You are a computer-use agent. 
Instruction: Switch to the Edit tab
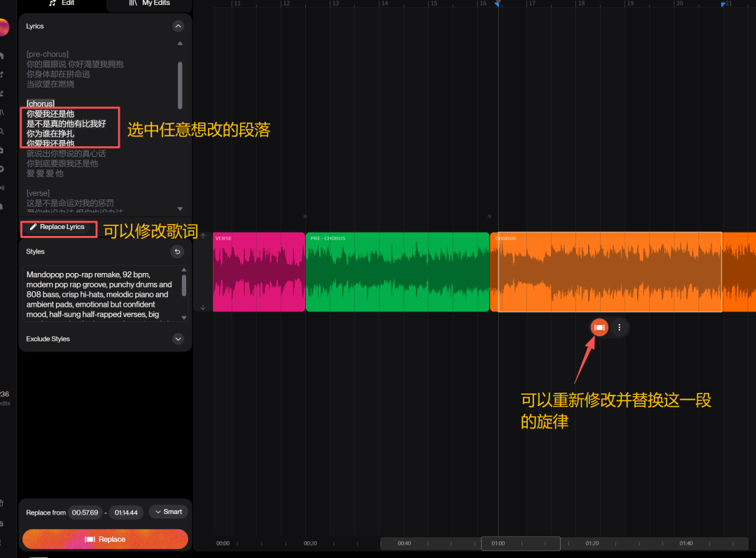62,4
